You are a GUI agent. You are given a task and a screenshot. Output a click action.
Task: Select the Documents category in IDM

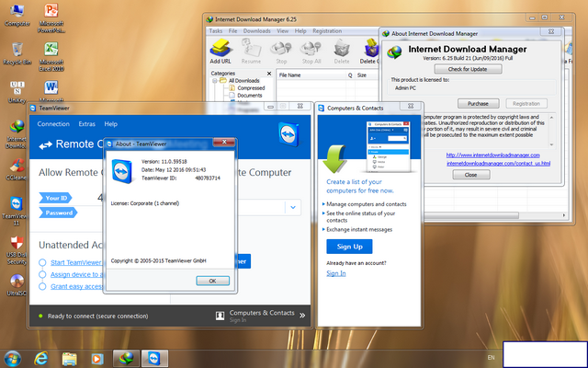(x=249, y=96)
